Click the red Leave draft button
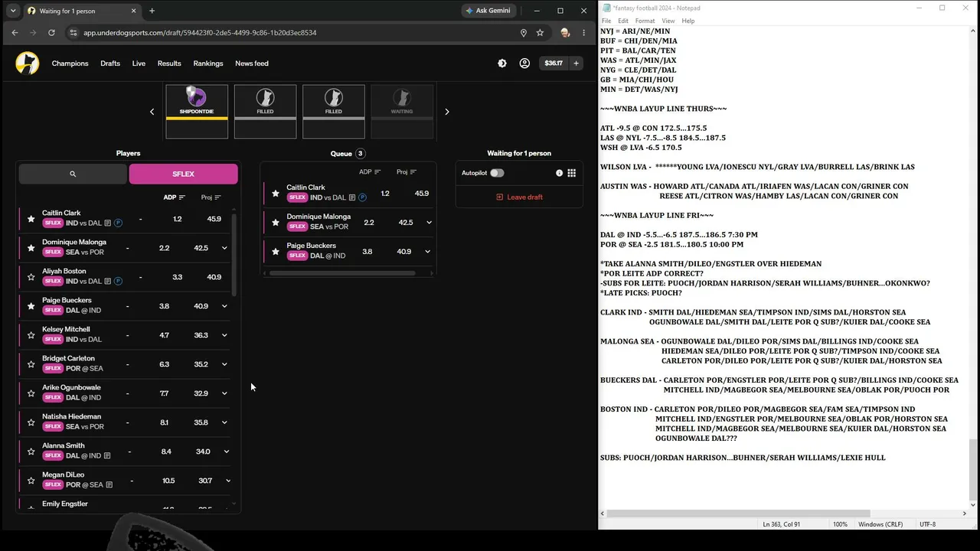The image size is (980, 551). [x=519, y=197]
